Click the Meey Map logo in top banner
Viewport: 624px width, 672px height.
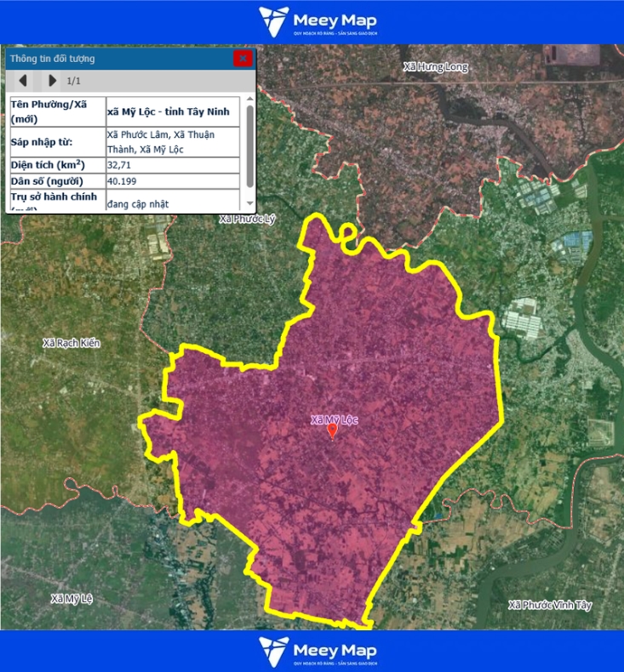(318, 22)
